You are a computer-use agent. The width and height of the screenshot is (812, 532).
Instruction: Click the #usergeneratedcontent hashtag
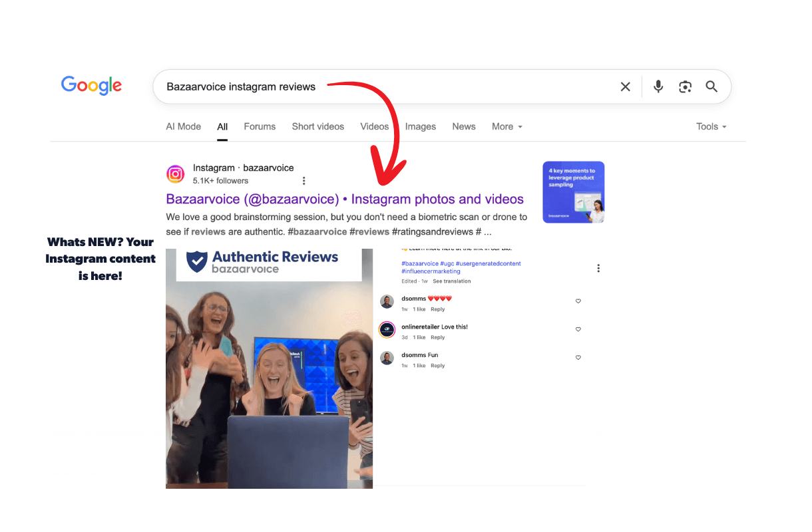489,263
